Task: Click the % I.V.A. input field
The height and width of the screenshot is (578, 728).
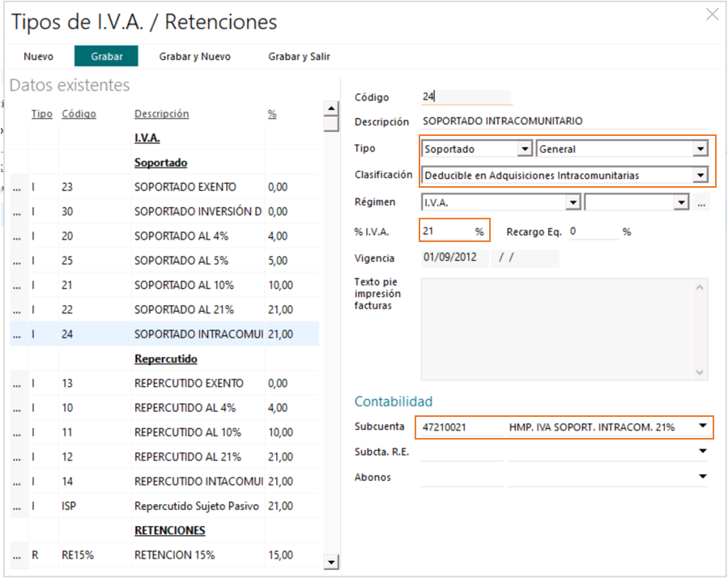Action: pos(447,231)
